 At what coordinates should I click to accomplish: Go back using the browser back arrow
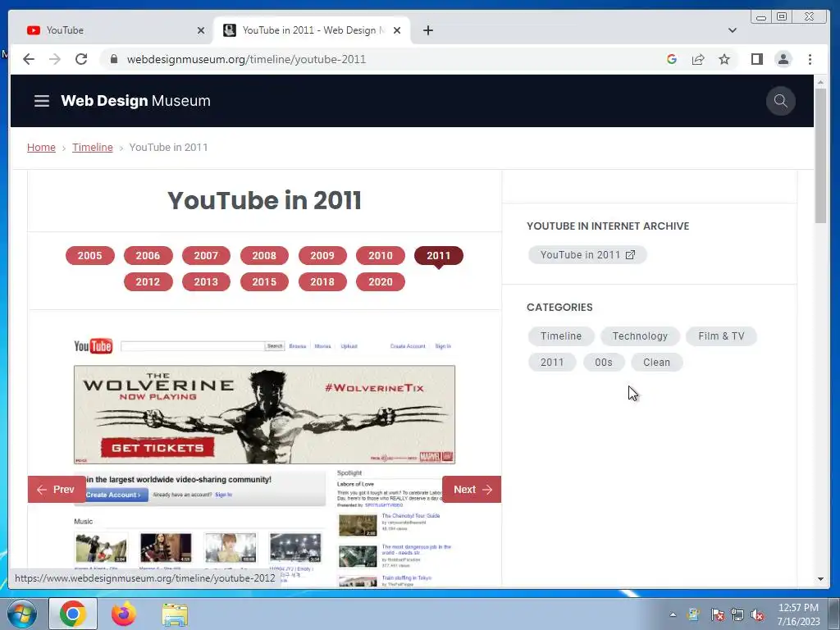(x=29, y=59)
